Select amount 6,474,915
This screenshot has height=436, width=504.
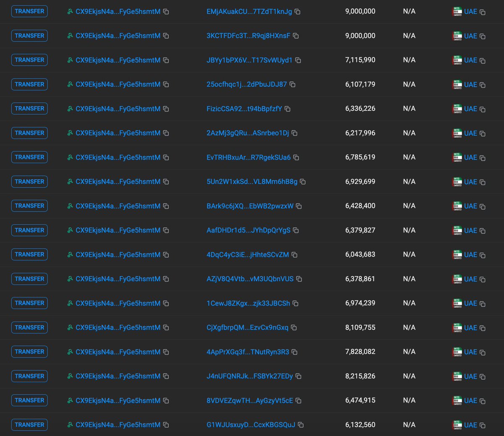360,400
